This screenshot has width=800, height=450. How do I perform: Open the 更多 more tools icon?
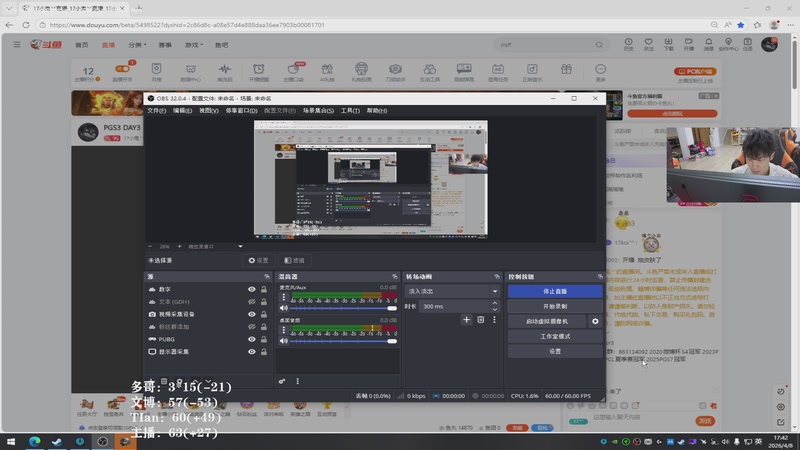[601, 72]
